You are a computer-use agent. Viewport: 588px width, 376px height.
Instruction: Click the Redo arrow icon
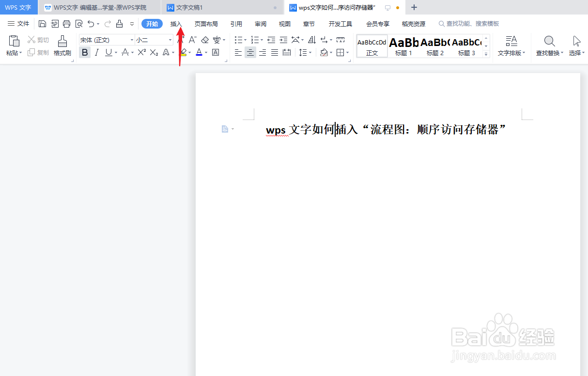tap(108, 24)
